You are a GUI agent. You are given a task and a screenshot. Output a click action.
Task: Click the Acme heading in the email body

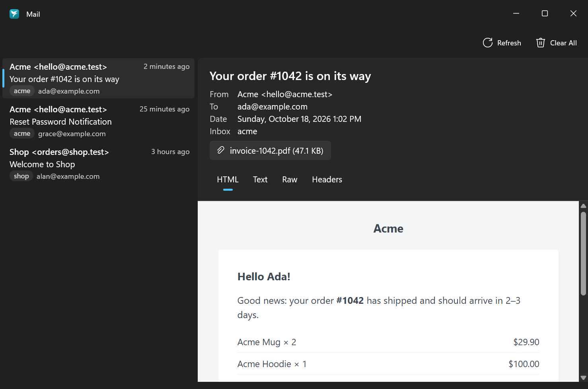[388, 229]
